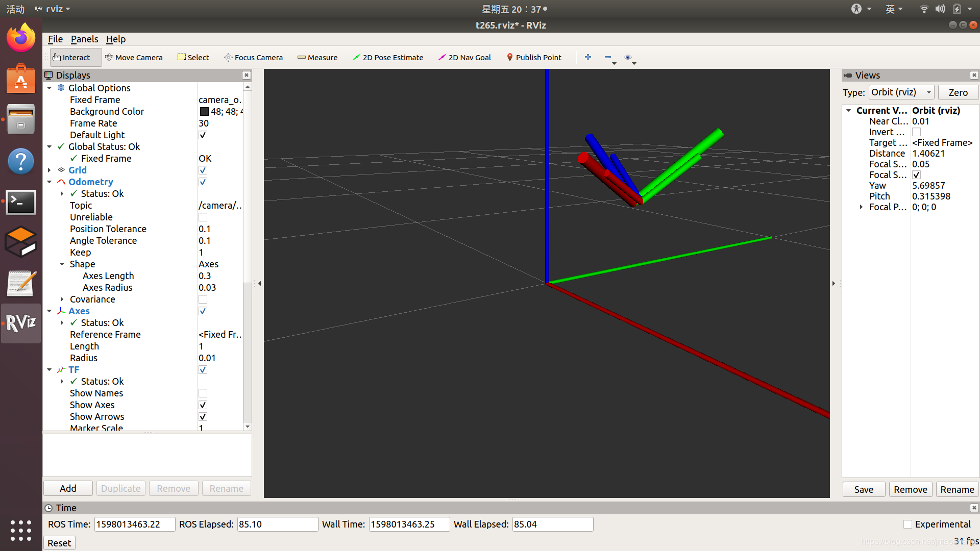Image resolution: width=980 pixels, height=551 pixels.
Task: Open the Panels menu
Action: [x=84, y=38]
